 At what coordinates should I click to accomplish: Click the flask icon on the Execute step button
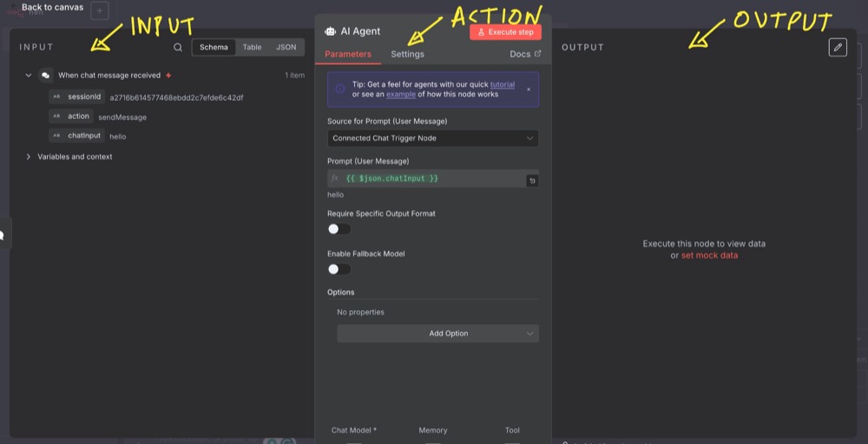481,32
